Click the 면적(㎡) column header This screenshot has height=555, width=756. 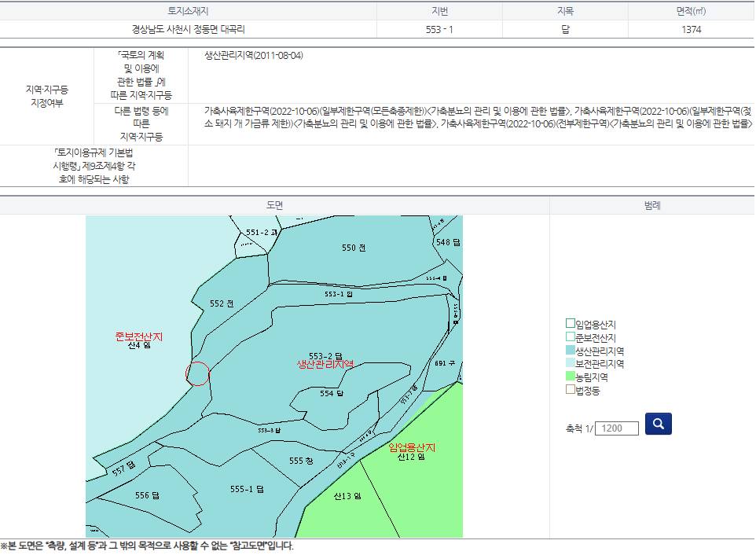tap(691, 10)
